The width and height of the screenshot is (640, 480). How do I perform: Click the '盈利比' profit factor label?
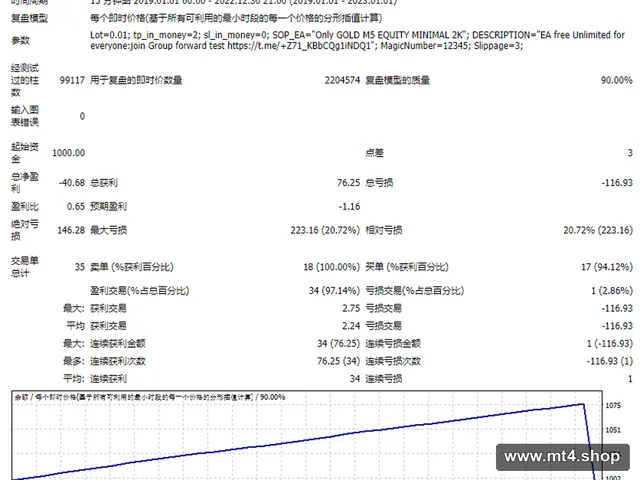point(24,207)
